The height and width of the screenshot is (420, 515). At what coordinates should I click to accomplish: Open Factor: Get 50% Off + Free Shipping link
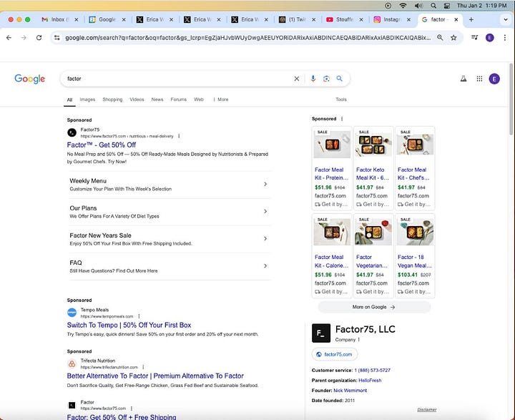(x=121, y=416)
